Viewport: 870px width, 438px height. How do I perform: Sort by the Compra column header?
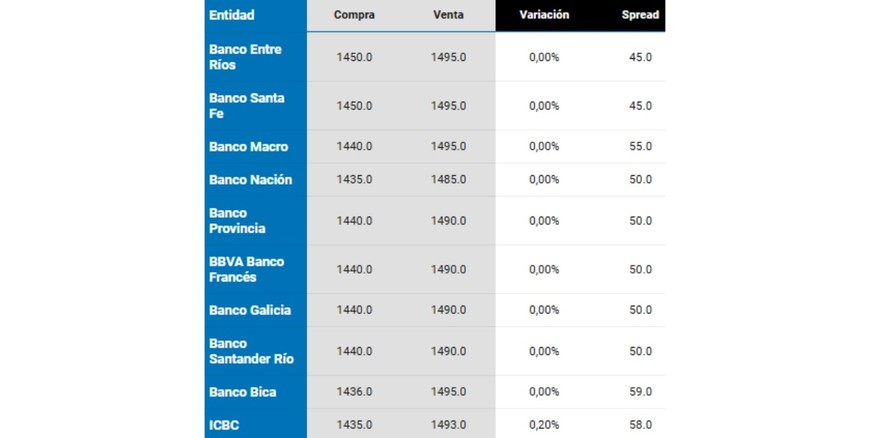[x=354, y=15]
